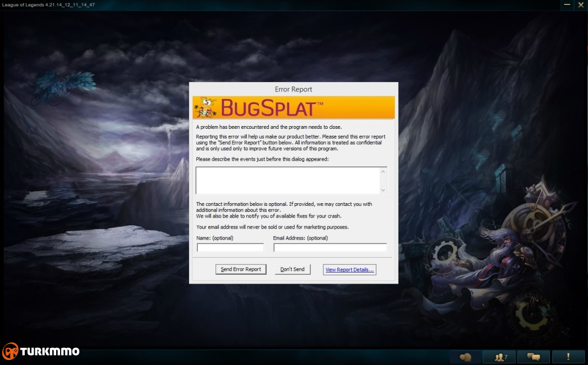The image size is (588, 365).
Task: Close the League of Legends window
Action: click(581, 4)
